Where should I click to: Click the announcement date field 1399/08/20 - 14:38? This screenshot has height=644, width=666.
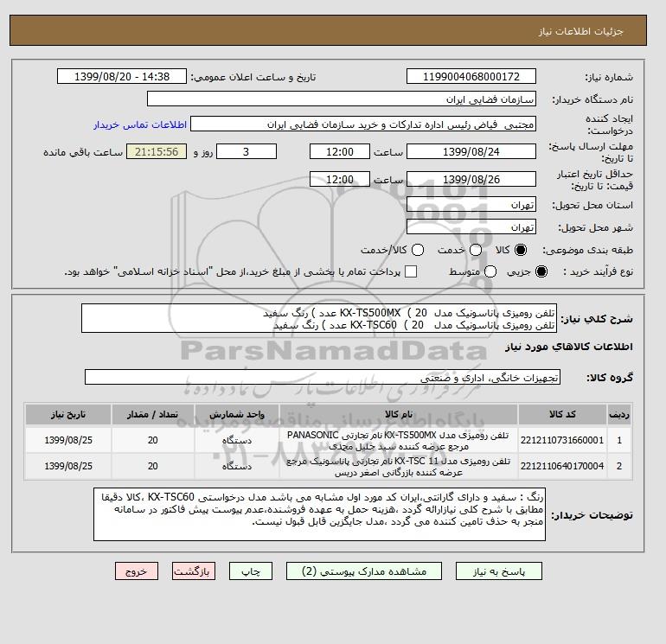tap(122, 76)
